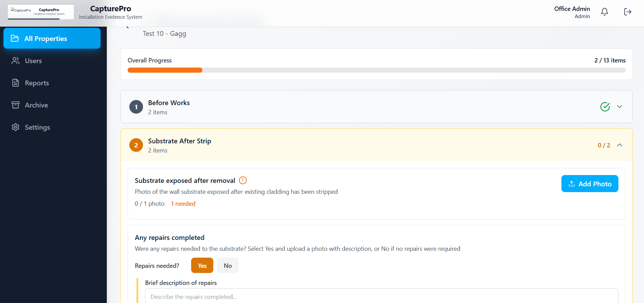
Task: Click the notification bell icon
Action: 604,12
